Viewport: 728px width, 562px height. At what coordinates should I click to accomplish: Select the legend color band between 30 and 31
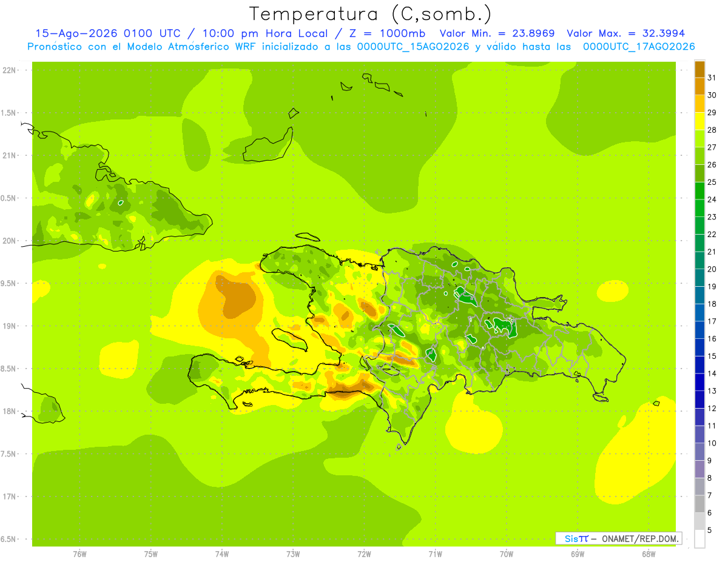(x=699, y=86)
